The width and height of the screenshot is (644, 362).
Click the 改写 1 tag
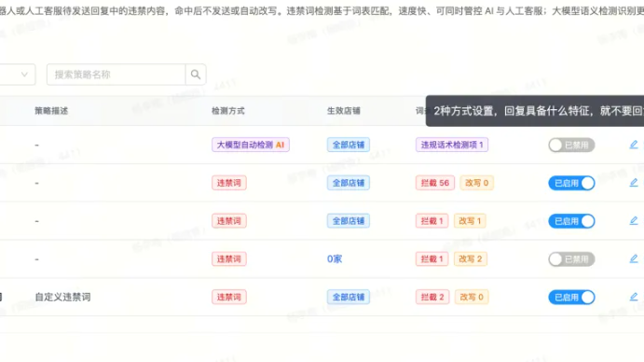(470, 221)
